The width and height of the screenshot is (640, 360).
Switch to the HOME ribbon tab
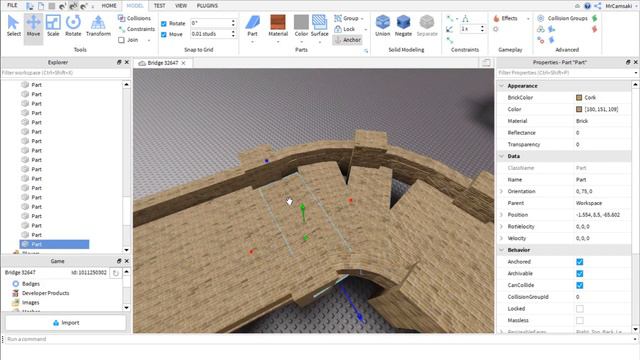coord(109,6)
